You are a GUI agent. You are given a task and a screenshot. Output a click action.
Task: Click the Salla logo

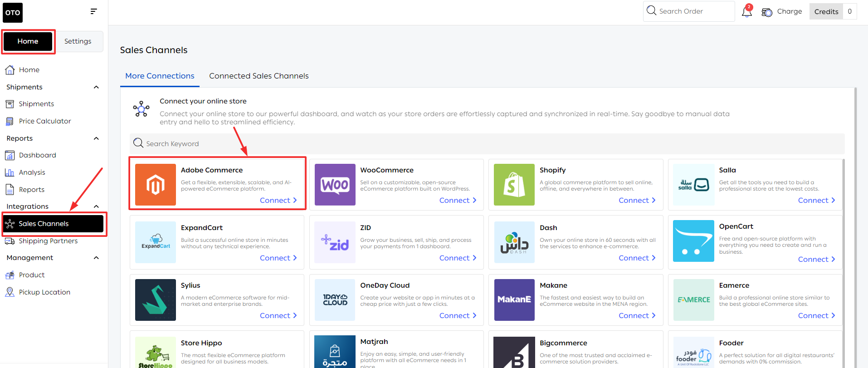tap(694, 185)
